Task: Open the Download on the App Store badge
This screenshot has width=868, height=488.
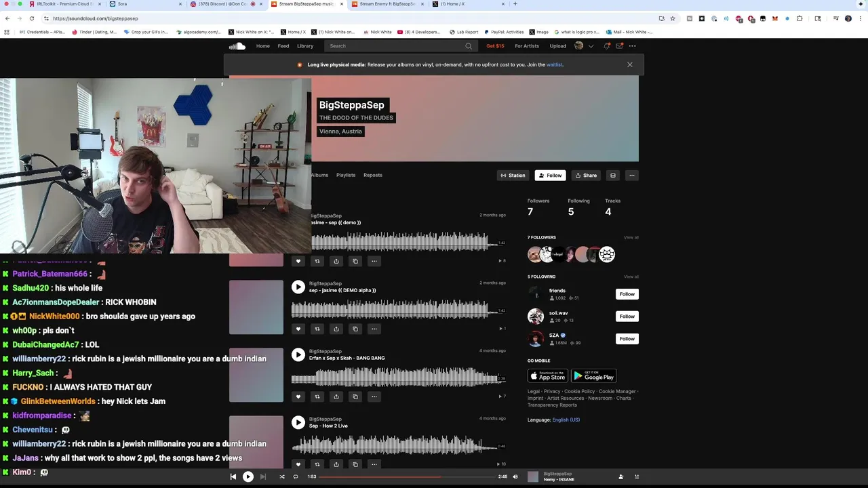Action: tap(548, 376)
